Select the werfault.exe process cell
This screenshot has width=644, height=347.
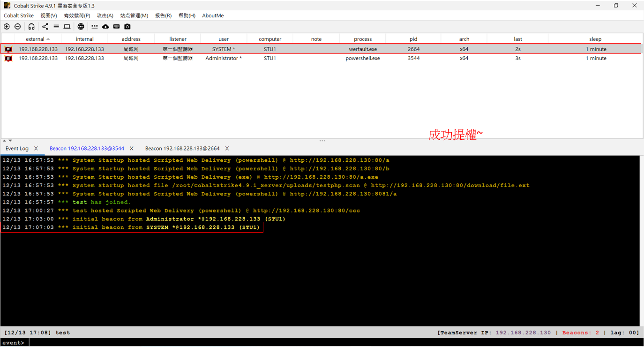point(363,49)
